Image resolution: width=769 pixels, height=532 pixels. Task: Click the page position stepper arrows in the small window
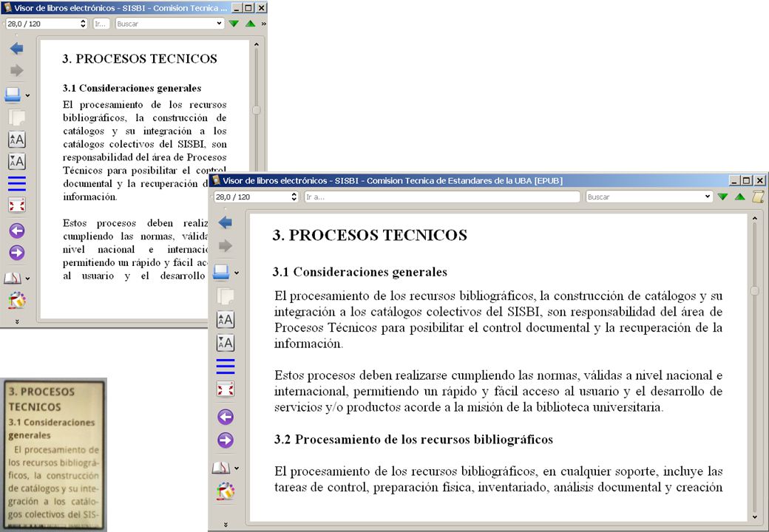[83, 24]
